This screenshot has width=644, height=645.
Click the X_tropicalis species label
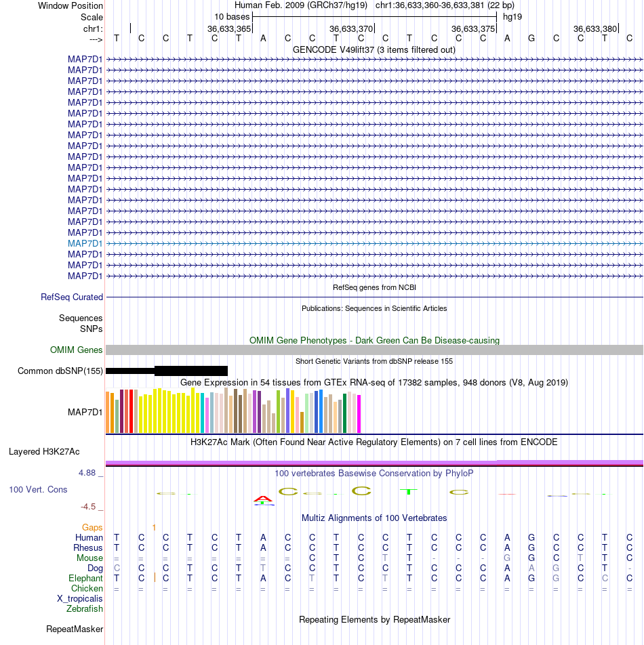point(80,599)
